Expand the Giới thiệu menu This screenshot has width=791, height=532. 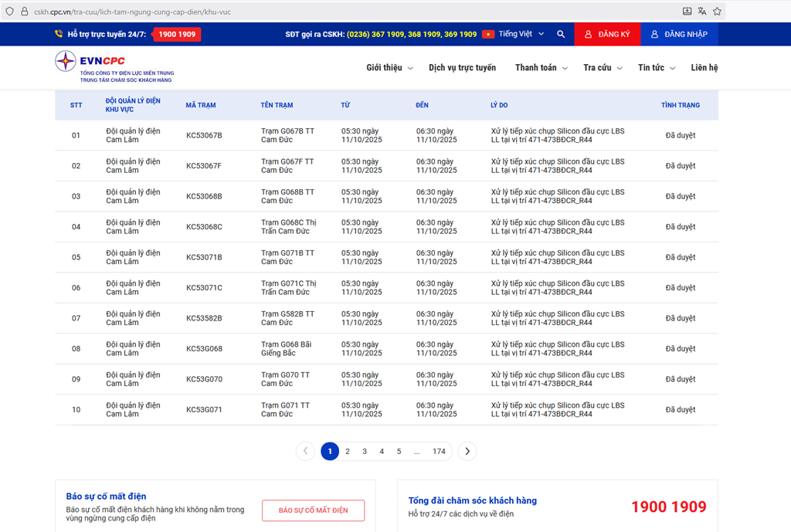(389, 68)
